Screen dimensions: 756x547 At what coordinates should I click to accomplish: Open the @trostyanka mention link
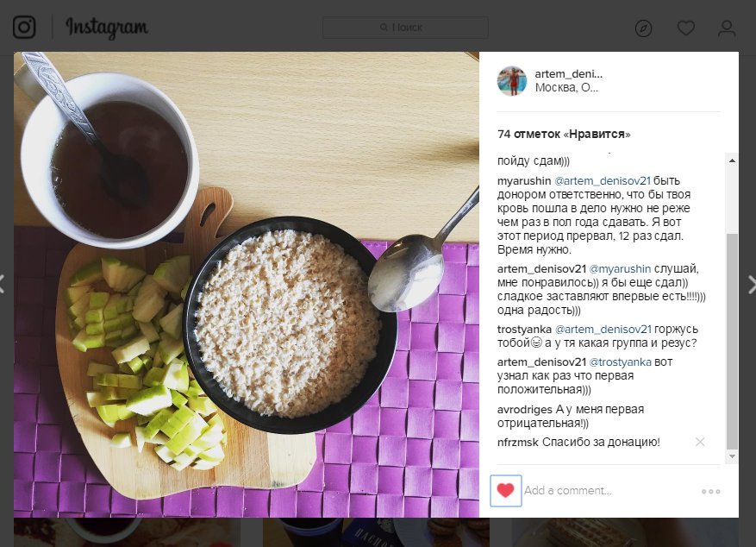point(620,362)
